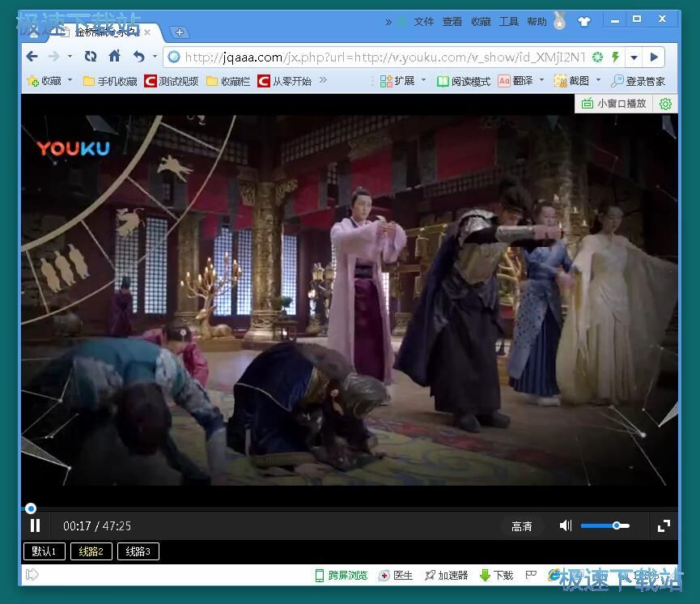
Task: Select the 默认1 playback line
Action: pos(45,551)
